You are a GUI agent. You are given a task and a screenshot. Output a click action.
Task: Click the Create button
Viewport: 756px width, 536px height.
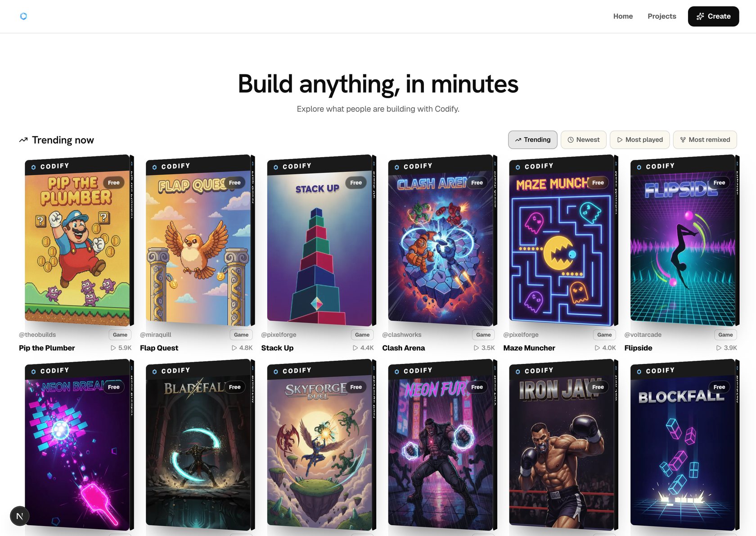pyautogui.click(x=713, y=16)
